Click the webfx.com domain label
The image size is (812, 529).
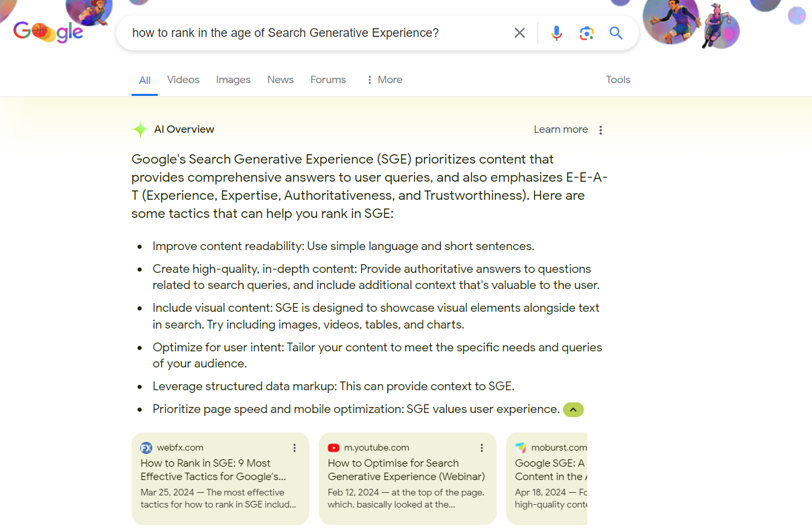click(x=181, y=448)
